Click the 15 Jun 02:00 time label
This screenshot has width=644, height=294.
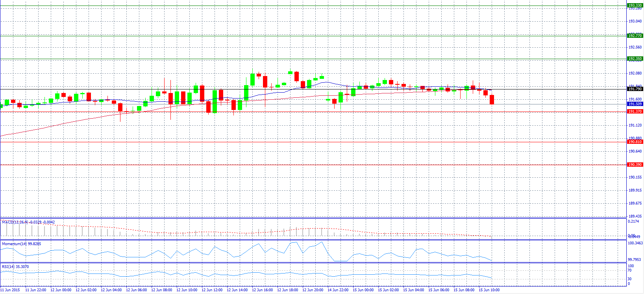[388, 290]
